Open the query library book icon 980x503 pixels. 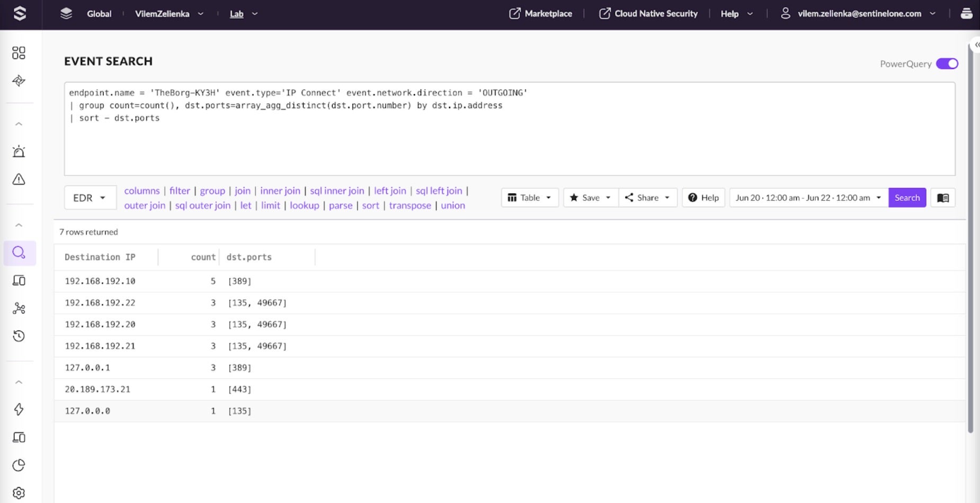pyautogui.click(x=943, y=197)
